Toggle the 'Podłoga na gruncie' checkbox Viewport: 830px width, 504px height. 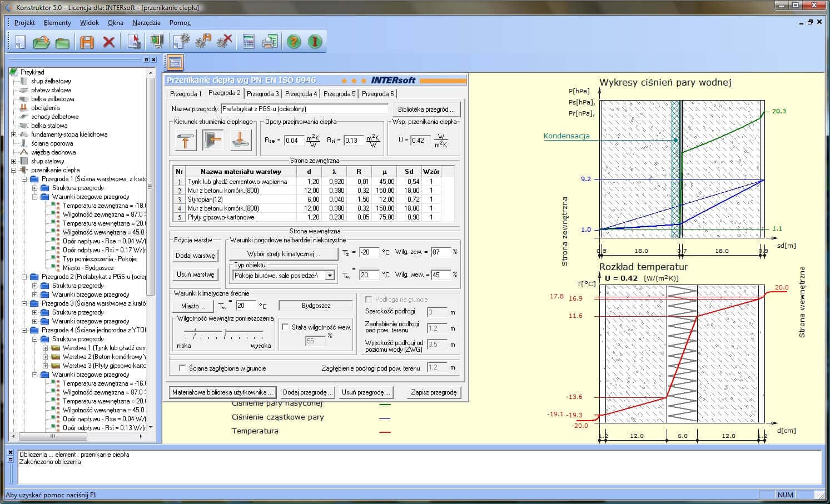point(367,299)
